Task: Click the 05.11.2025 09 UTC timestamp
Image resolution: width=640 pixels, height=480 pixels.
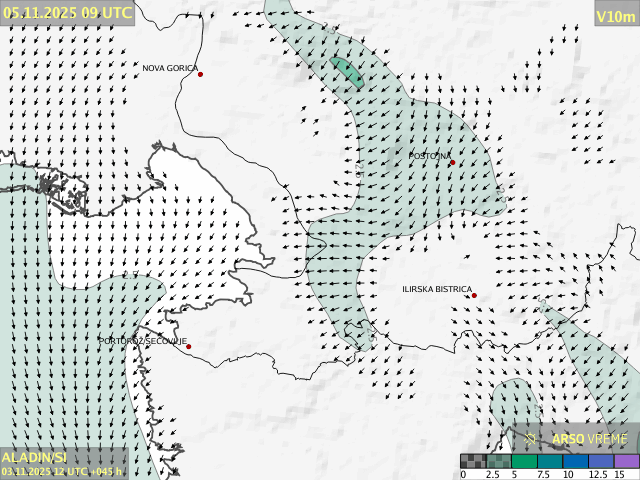Action: 66,12
